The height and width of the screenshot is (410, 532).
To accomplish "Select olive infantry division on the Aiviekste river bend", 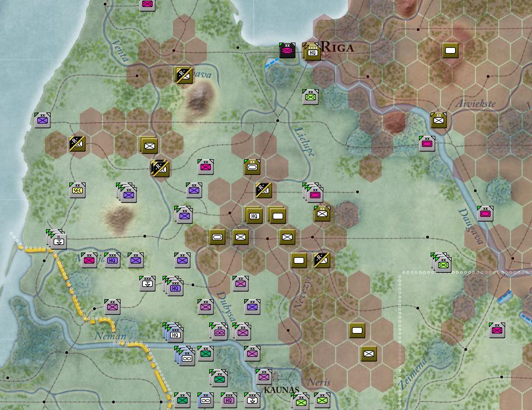I will (438, 120).
